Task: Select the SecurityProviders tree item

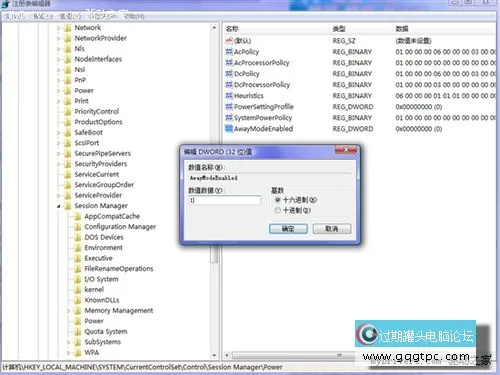Action: (101, 164)
